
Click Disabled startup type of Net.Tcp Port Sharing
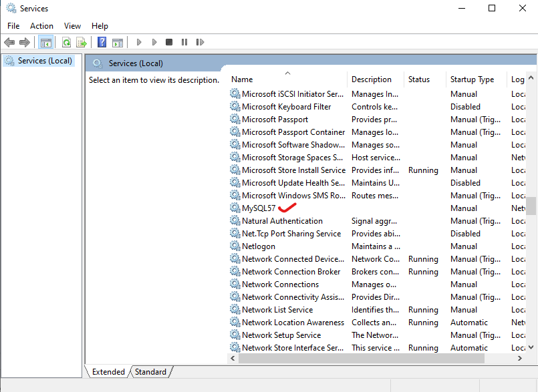465,234
